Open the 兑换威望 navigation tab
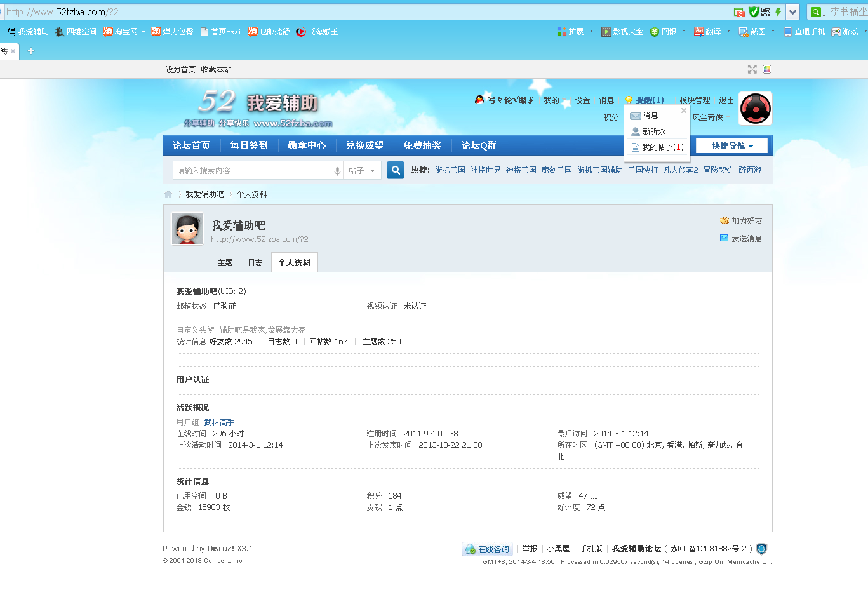Image resolution: width=868 pixels, height=590 pixels. pyautogui.click(x=364, y=145)
